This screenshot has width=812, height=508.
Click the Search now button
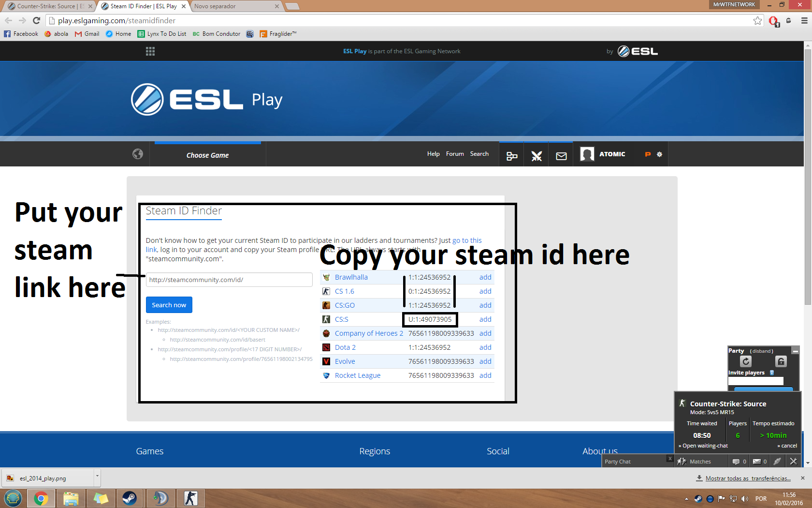169,305
